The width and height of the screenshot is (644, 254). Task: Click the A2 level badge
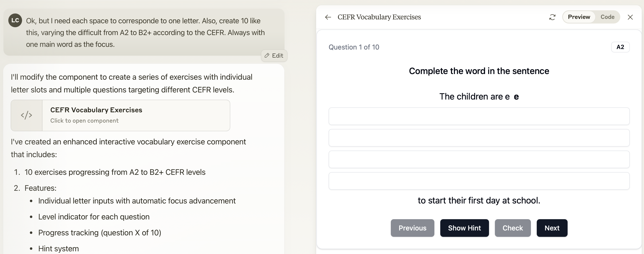point(620,47)
